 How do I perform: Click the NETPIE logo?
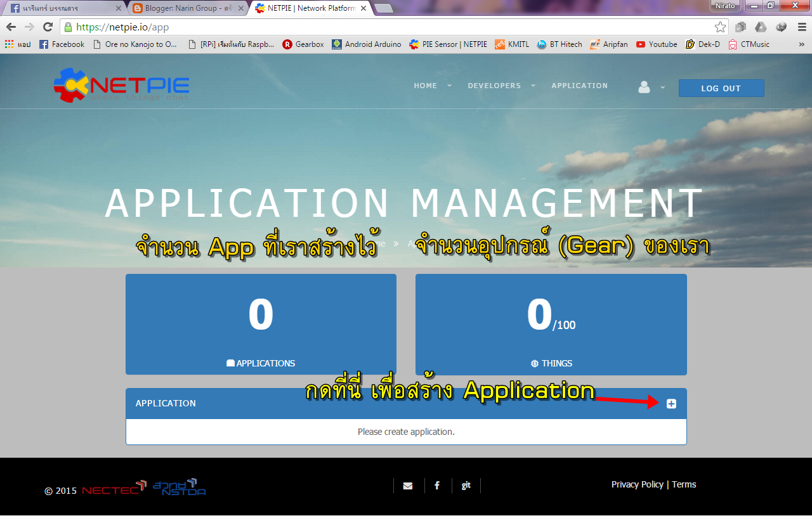(x=121, y=86)
